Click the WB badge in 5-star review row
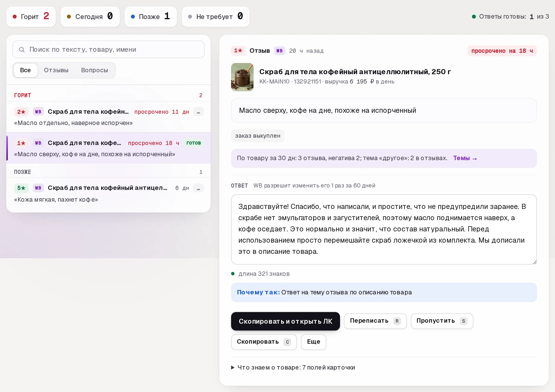The width and height of the screenshot is (555, 392). 38,188
